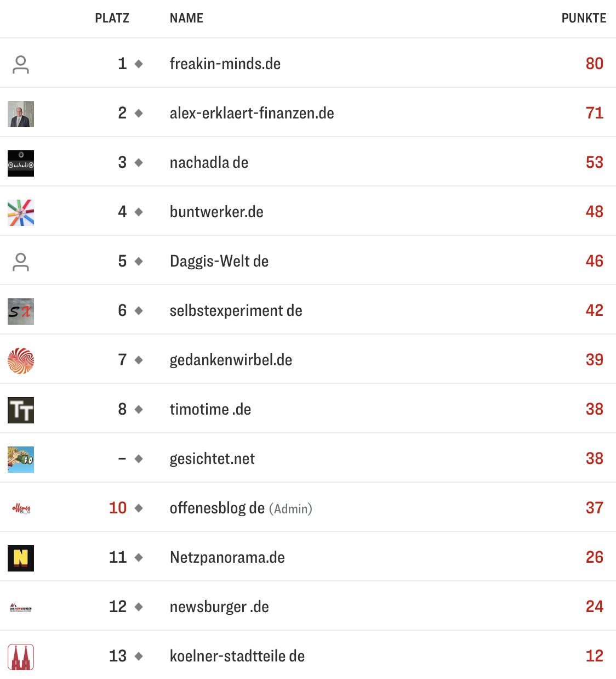This screenshot has width=616, height=679.
Task: Open the Cologne cathedral koelner-stadtteile avatar
Action: (21, 657)
